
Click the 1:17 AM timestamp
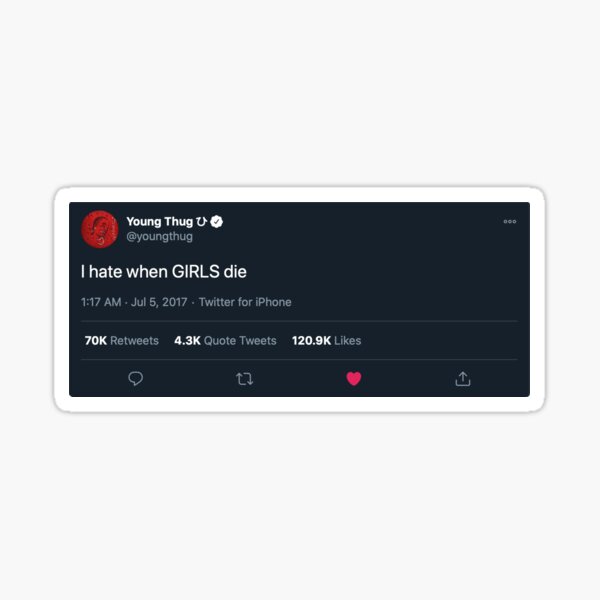point(101,302)
